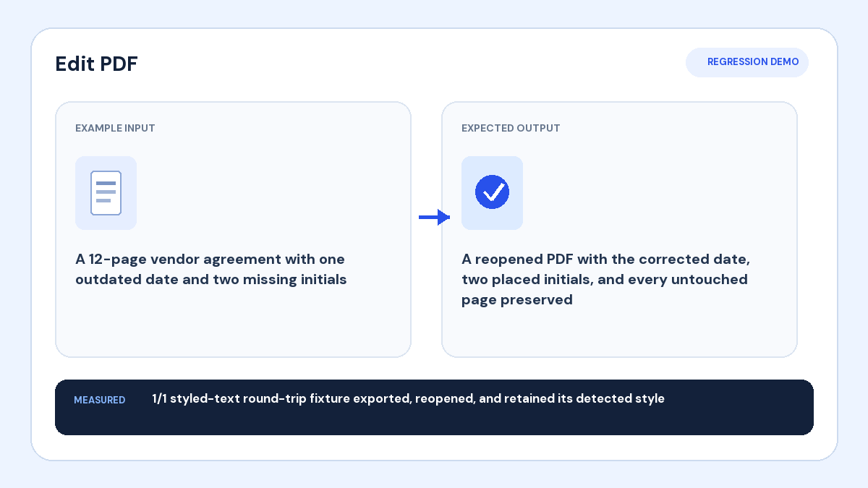The image size is (868, 488).
Task: Click the EXAMPLE INPUT label
Action: [115, 128]
